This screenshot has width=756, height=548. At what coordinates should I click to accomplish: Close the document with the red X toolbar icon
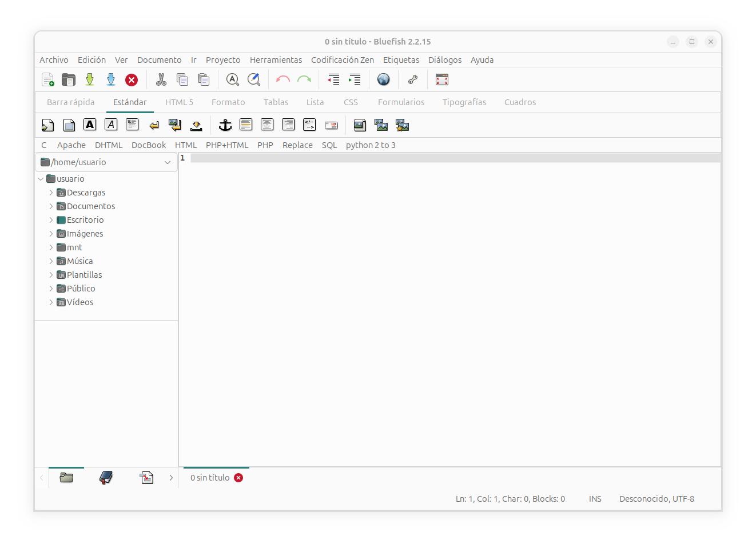coord(132,80)
